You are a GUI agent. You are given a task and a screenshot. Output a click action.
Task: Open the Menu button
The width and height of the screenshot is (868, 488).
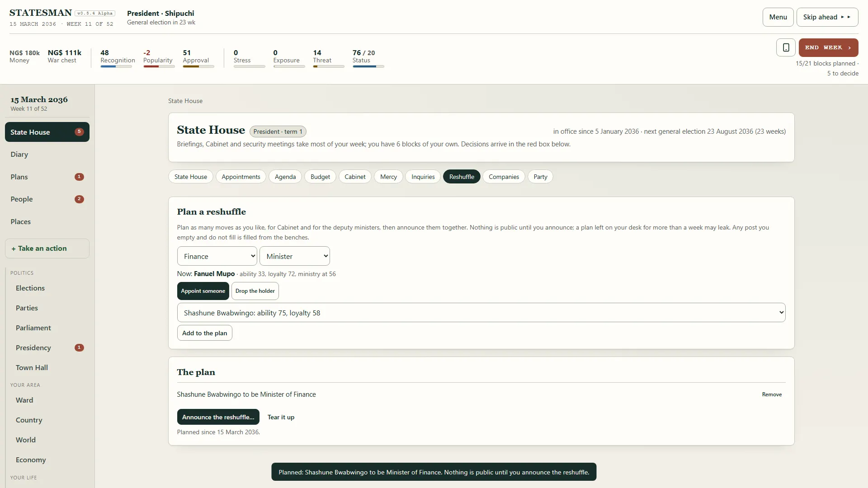tap(778, 17)
